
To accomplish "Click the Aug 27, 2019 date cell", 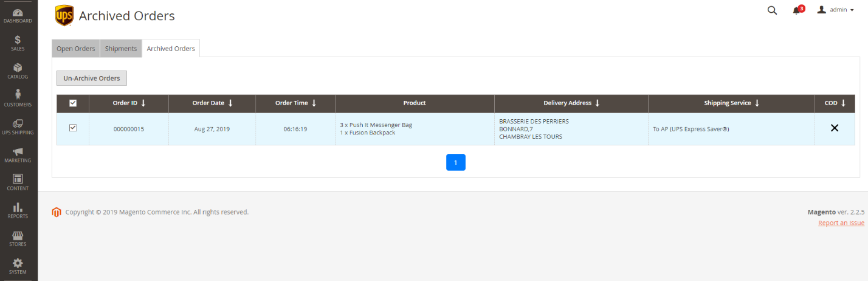I will (212, 129).
